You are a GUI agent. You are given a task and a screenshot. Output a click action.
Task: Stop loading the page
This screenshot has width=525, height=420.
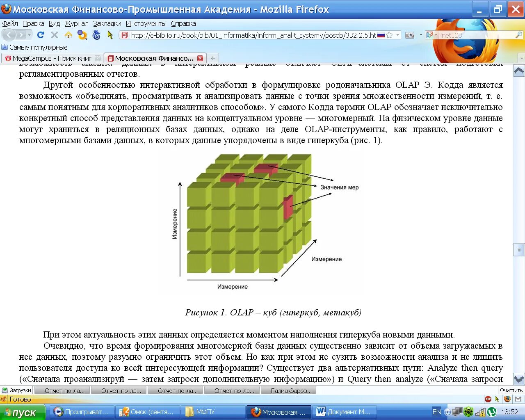click(54, 35)
